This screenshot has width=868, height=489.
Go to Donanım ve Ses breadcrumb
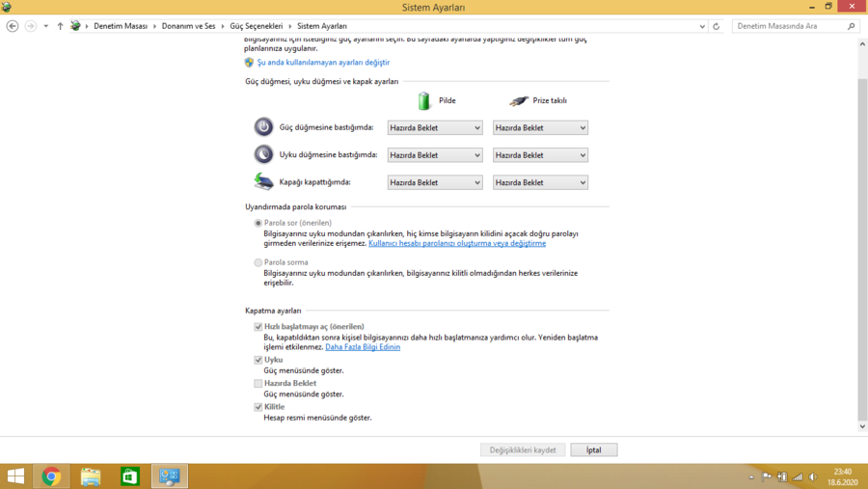[x=188, y=26]
